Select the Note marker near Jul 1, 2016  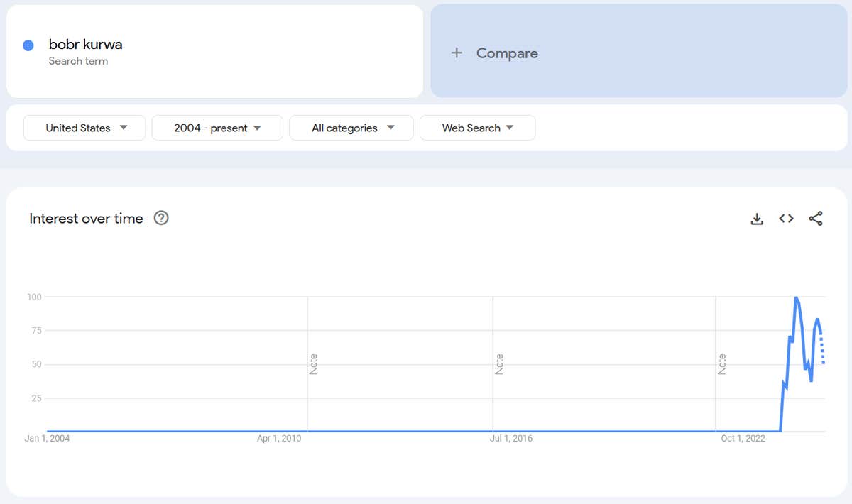499,364
